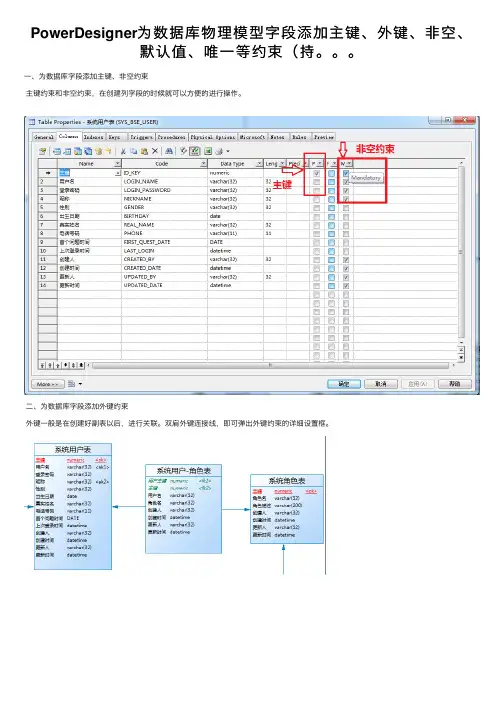Screen dimensions: 504x713
Task: Click the Add a Row toolbar icon
Action: (67, 151)
